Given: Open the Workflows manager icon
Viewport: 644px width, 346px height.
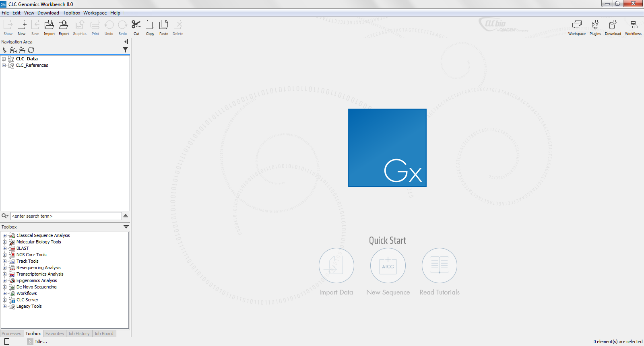Looking at the screenshot, I should pyautogui.click(x=633, y=27).
